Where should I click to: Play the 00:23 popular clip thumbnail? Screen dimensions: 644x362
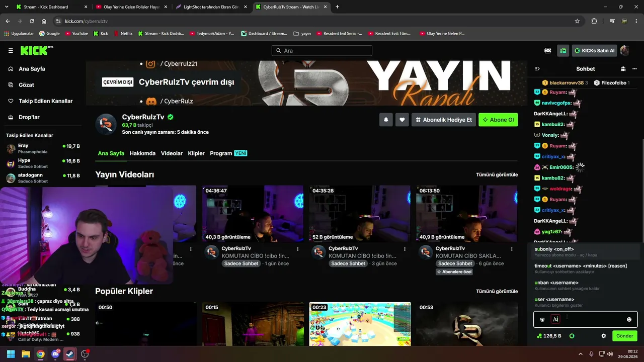tap(360, 324)
